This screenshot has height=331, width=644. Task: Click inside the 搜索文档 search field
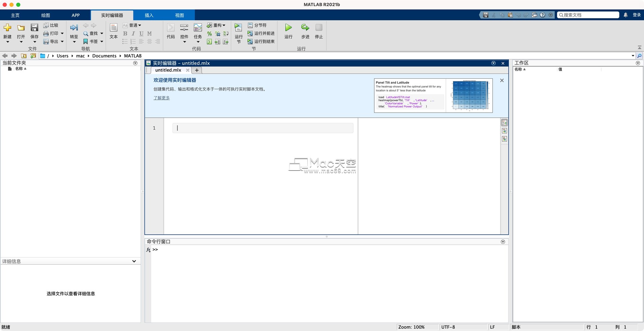tap(589, 15)
